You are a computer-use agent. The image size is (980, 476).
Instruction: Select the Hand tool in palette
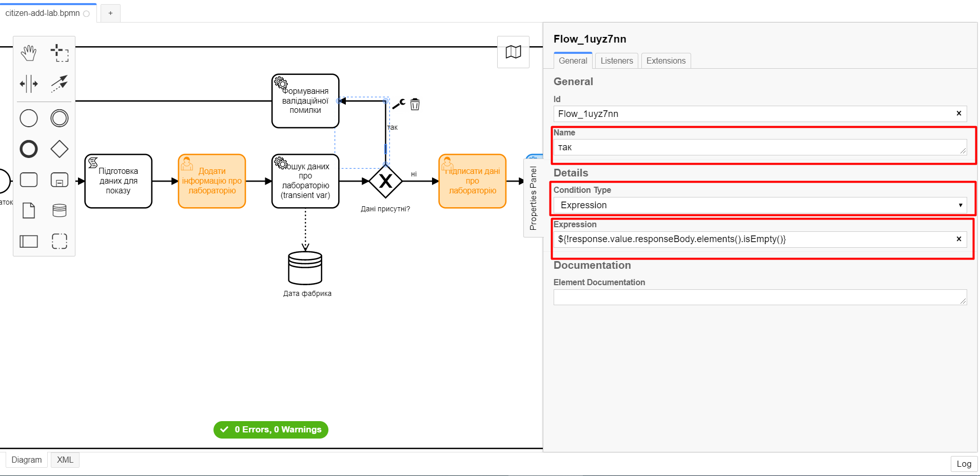29,52
